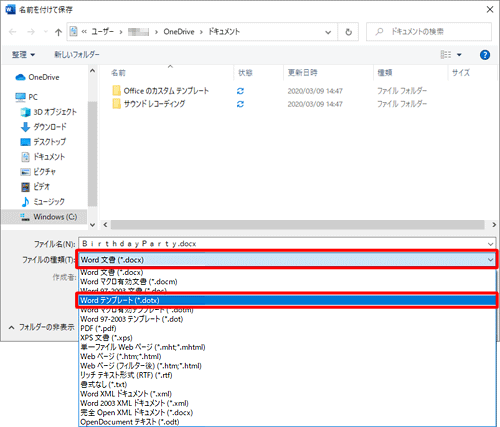
Task: Select PC in the navigation pane
Action: 26,97
